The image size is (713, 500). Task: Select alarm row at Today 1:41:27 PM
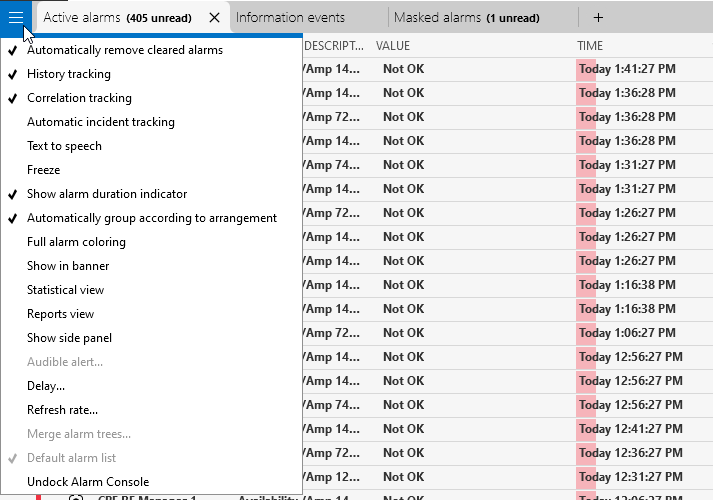pyautogui.click(x=507, y=69)
